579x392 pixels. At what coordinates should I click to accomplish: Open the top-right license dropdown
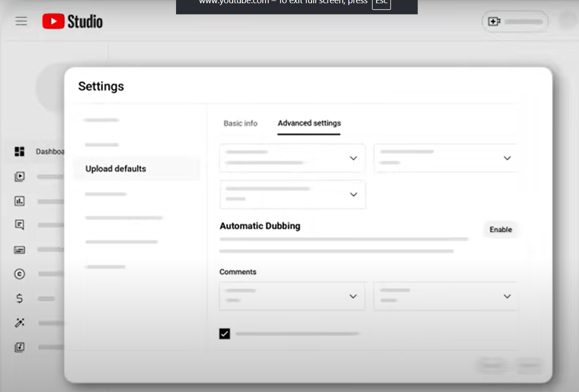[507, 158]
